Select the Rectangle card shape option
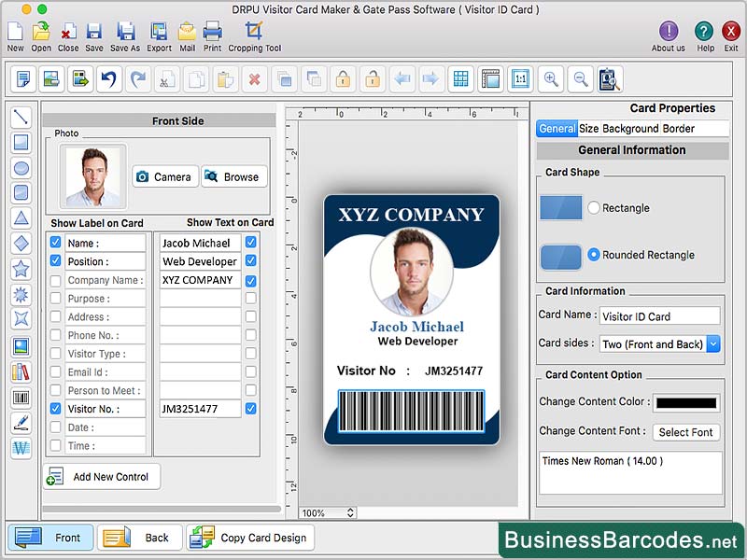This screenshot has height=560, width=747. pos(594,208)
